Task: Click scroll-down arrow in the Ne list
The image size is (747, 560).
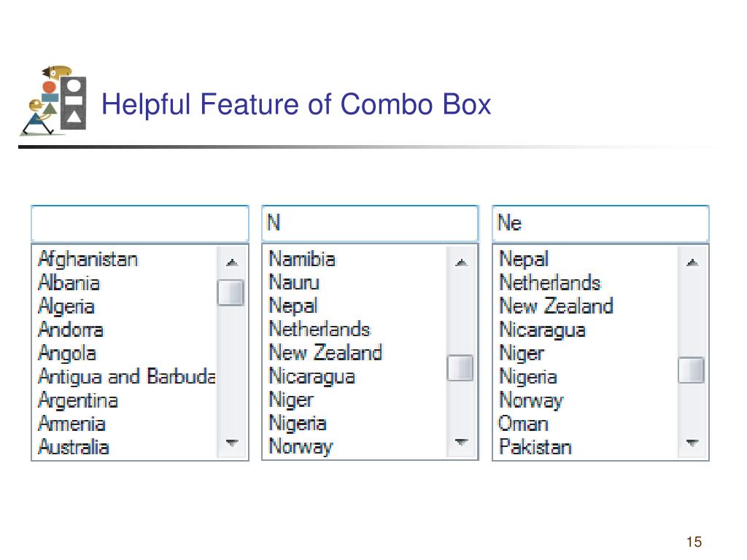Action: 692,443
